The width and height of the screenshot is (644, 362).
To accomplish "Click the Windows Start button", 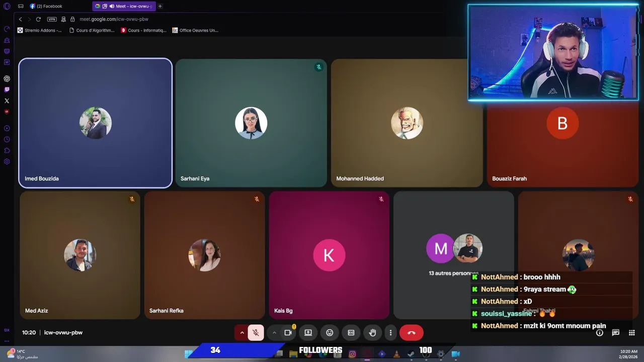I will coord(188,353).
